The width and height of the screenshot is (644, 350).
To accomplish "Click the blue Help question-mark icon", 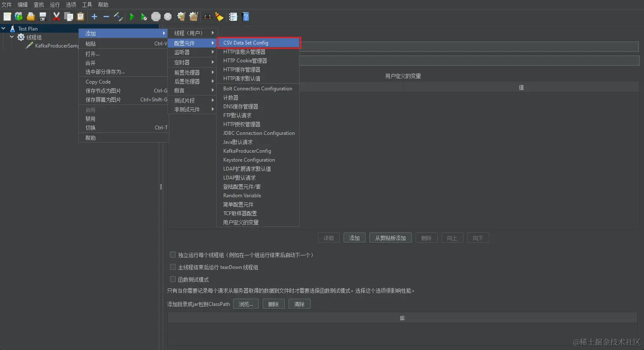I will (x=245, y=17).
